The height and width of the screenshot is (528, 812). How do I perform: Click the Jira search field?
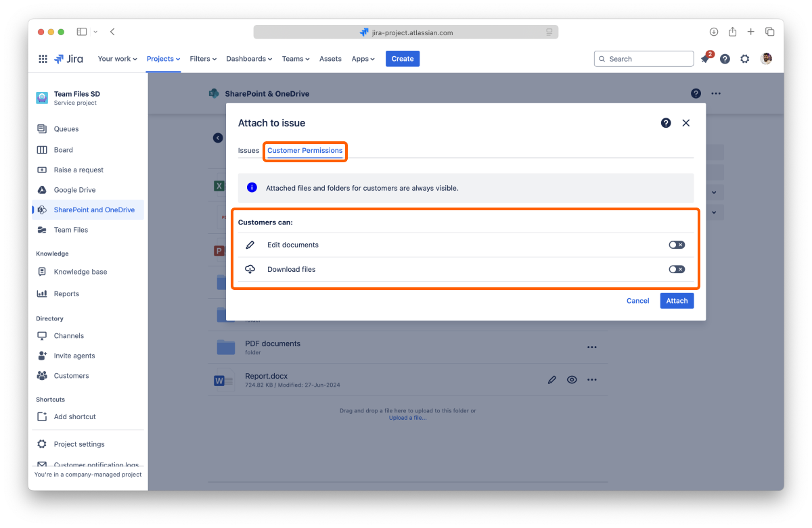point(644,59)
